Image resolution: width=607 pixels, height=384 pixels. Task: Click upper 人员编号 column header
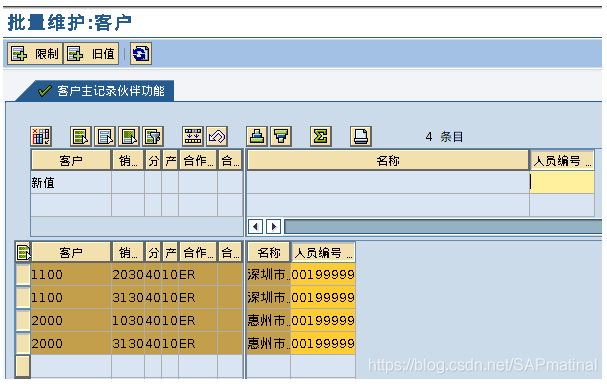click(562, 161)
